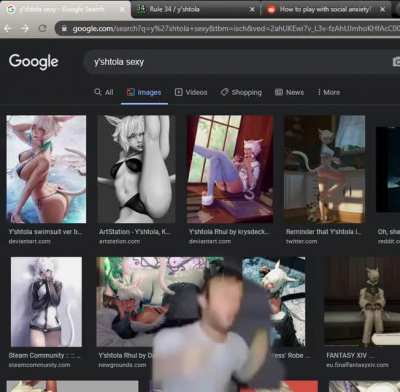The width and height of the screenshot is (400, 392).
Task: Click the News newspaper icon
Action: click(279, 92)
